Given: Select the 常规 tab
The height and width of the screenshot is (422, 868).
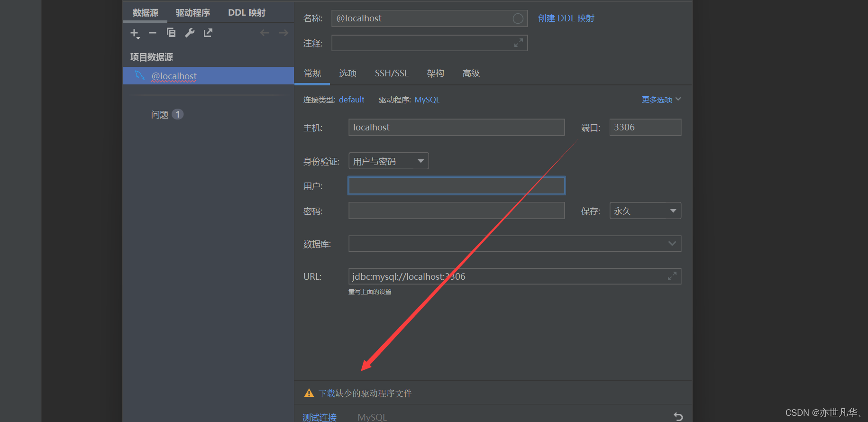Looking at the screenshot, I should [312, 73].
